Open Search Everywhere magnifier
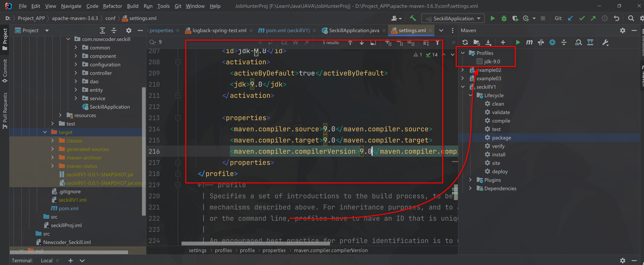The image size is (644, 265). (x=631, y=18)
